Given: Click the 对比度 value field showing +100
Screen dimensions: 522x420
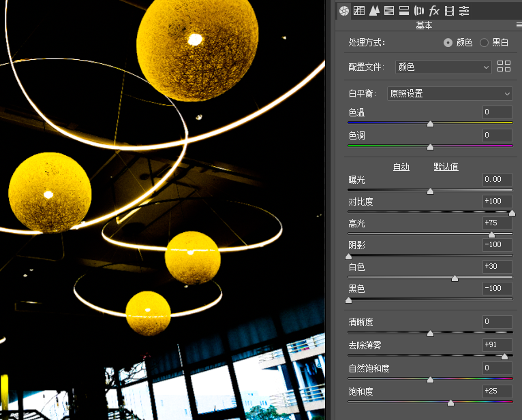Looking at the screenshot, I should coord(497,201).
